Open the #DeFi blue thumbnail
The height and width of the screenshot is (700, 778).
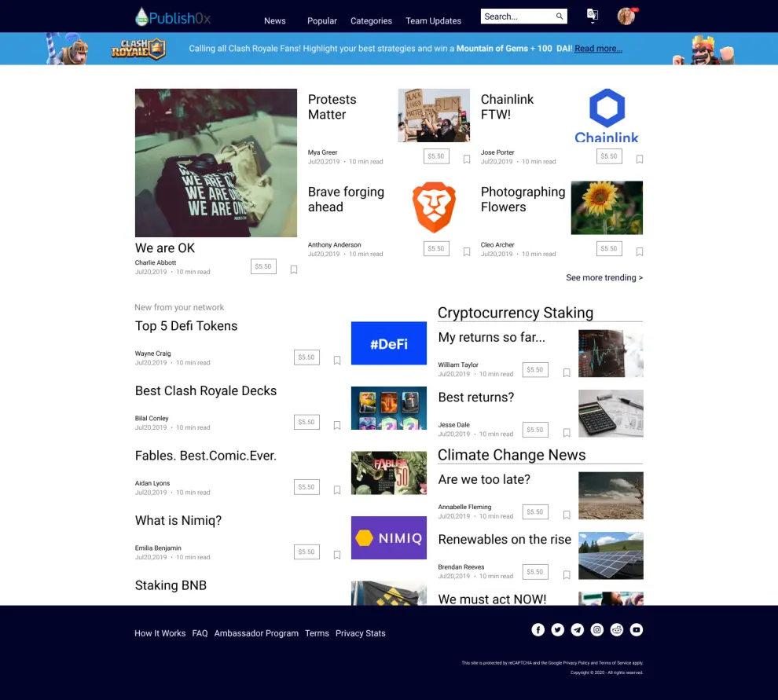pos(389,343)
